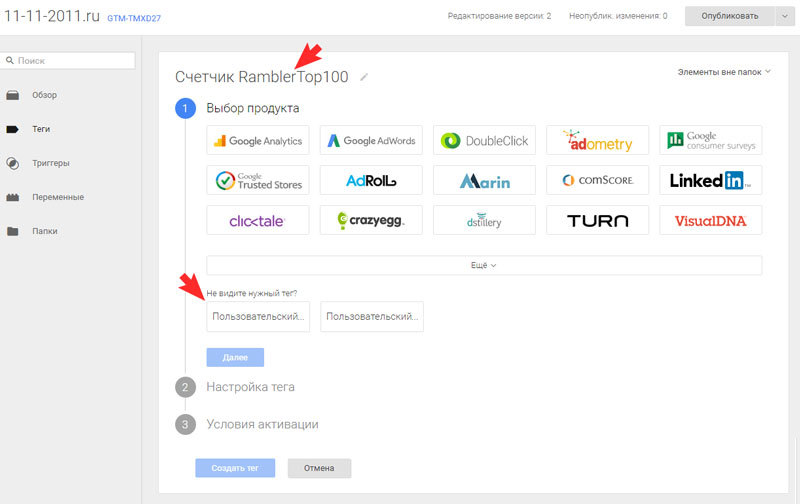This screenshot has width=800, height=504.
Task: Choose the Google AdWords product tile
Action: 371,140
